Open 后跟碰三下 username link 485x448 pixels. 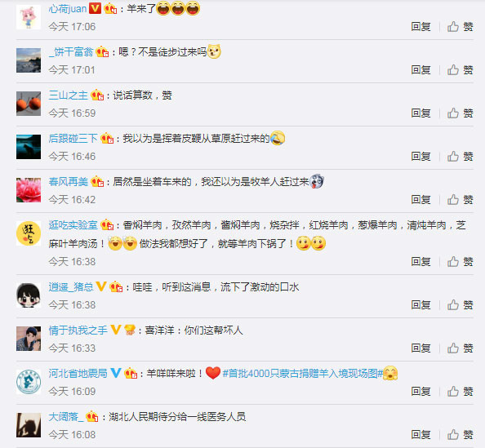[x=73, y=139]
